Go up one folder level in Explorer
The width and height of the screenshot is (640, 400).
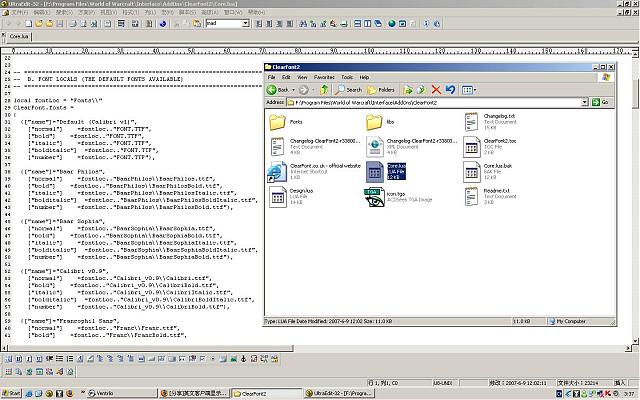pyautogui.click(x=324, y=89)
